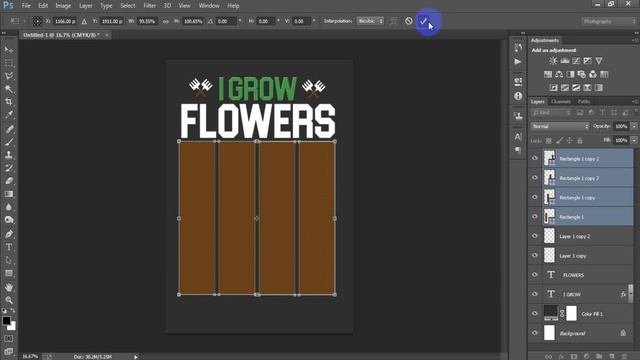Open the Image menu
This screenshot has width=640, height=360.
63,6
